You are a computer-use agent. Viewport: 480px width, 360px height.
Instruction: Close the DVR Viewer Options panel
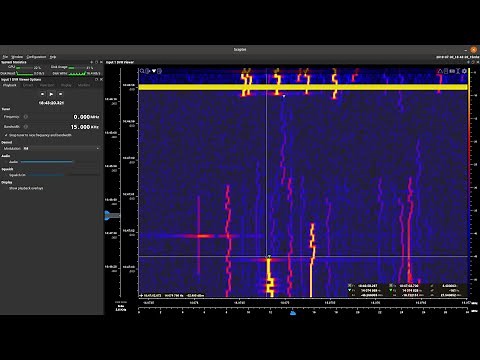pyautogui.click(x=101, y=80)
